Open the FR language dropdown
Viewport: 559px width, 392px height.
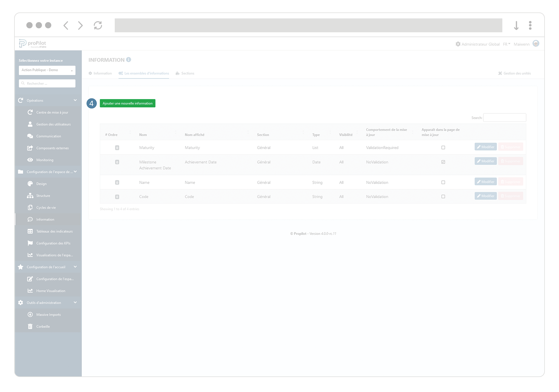point(506,44)
